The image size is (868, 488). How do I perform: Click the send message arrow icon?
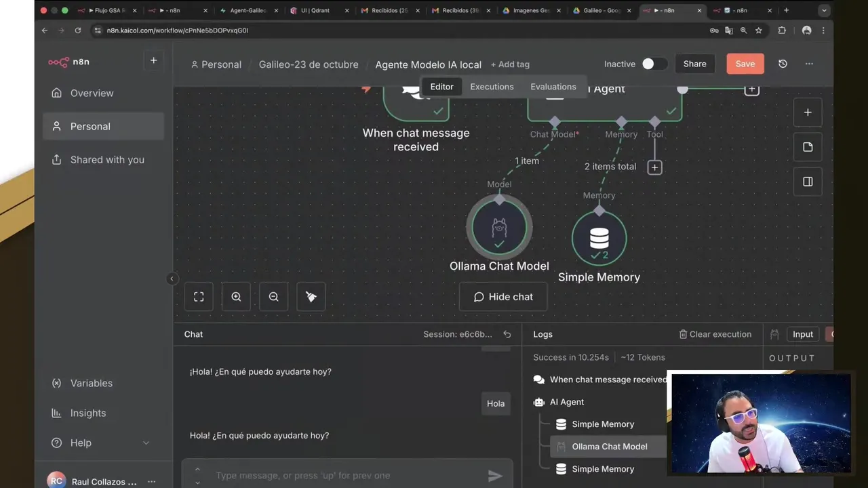point(496,476)
